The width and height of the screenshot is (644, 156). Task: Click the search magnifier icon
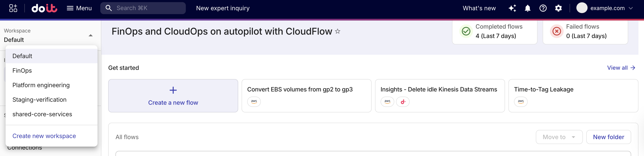pos(108,8)
